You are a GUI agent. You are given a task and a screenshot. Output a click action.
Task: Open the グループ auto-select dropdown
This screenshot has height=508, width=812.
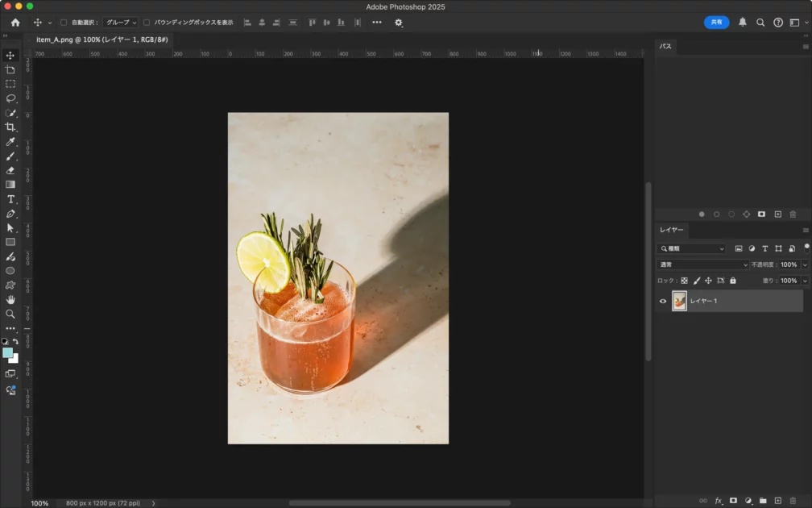pos(120,23)
